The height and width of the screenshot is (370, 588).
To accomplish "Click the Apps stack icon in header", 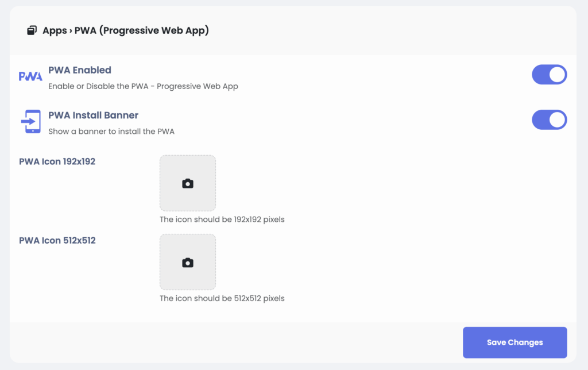I will coord(32,30).
